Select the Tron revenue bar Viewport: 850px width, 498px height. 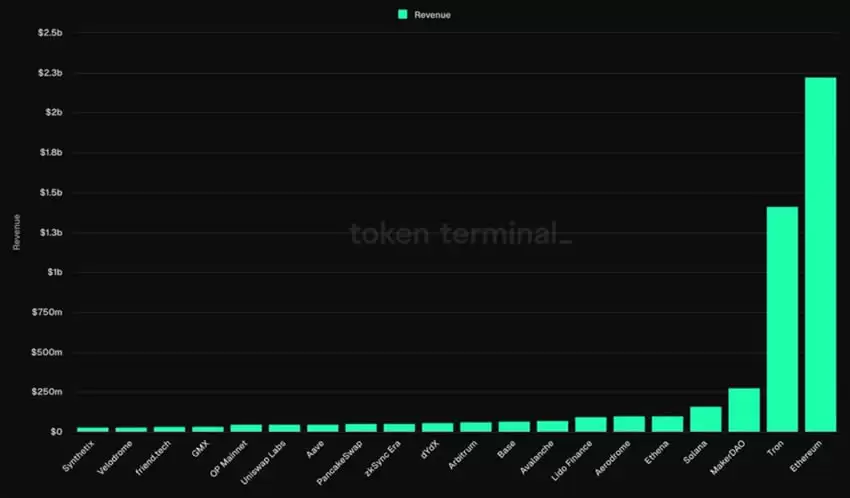782,319
